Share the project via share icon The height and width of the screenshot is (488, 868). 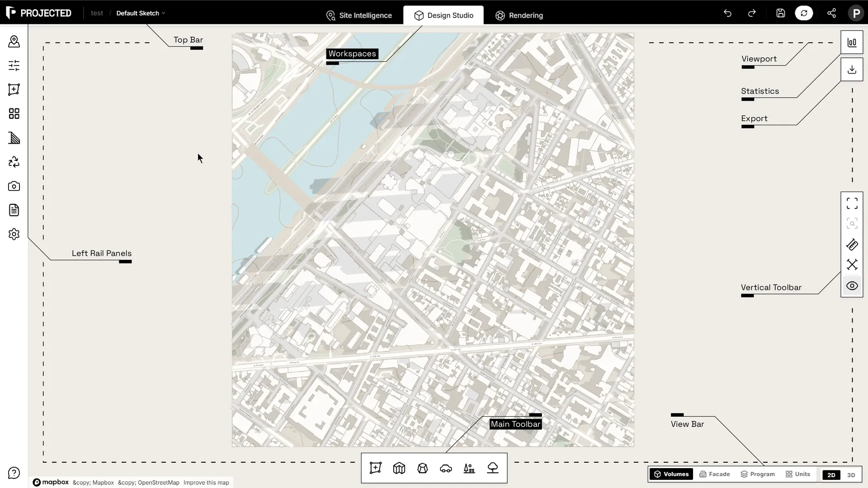click(831, 13)
